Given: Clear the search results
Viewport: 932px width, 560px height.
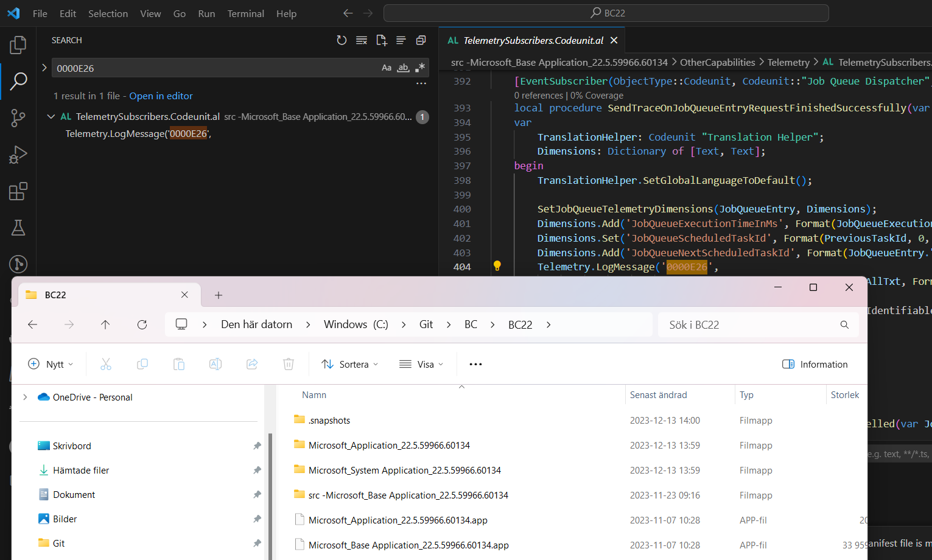Looking at the screenshot, I should [362, 40].
